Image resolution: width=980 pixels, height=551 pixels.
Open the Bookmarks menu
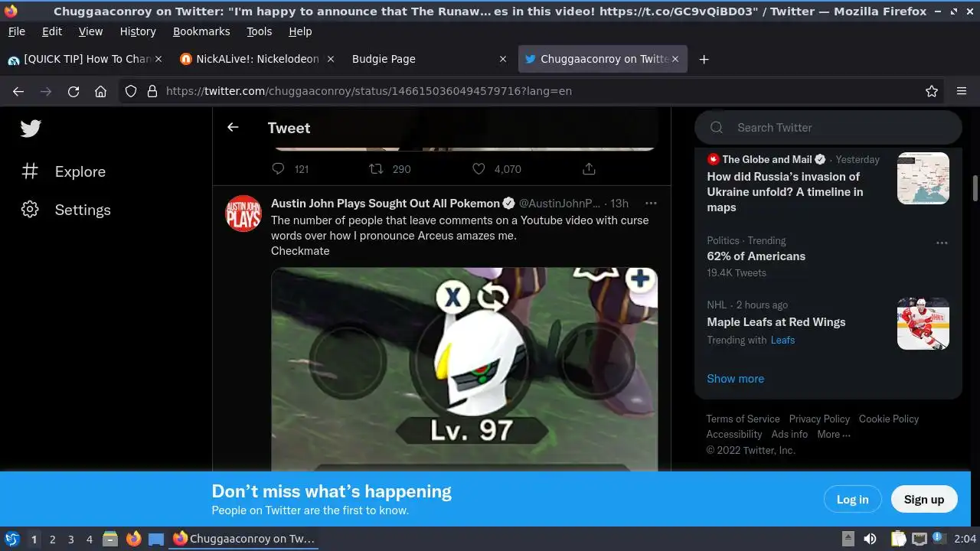tap(201, 31)
